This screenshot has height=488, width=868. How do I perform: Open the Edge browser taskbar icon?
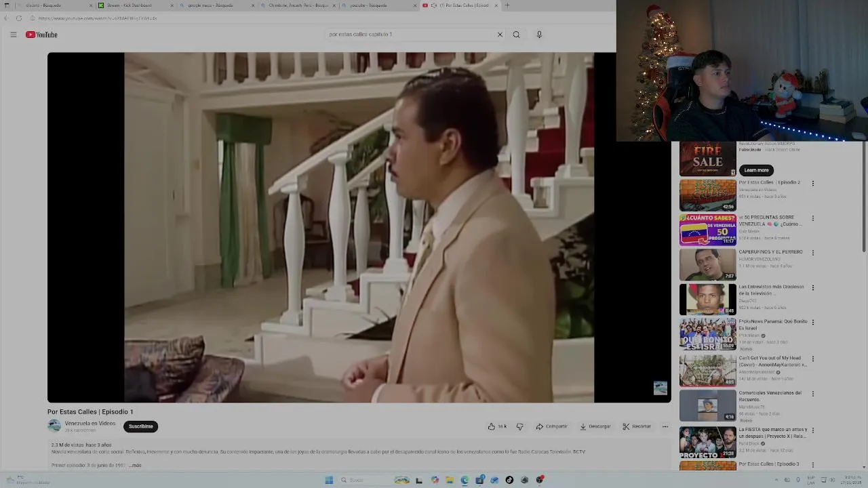point(465,480)
